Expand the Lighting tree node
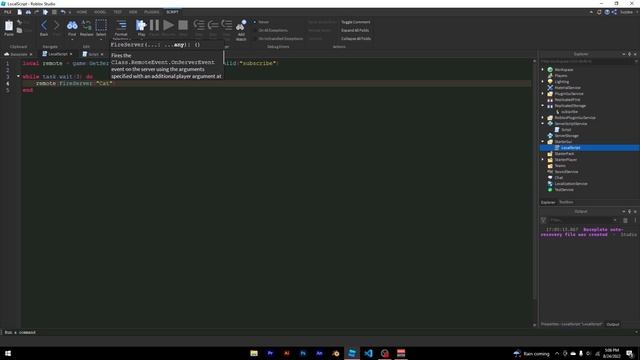 [x=543, y=82]
